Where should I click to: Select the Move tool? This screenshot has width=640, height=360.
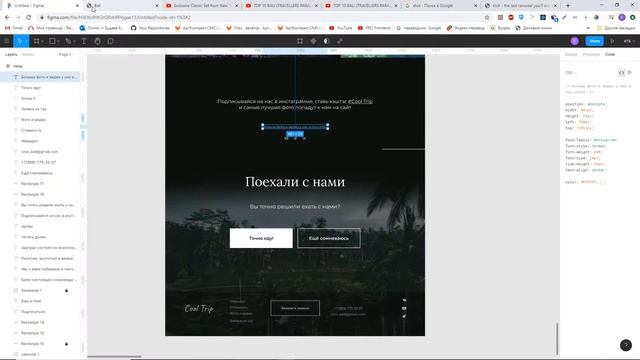(19, 41)
